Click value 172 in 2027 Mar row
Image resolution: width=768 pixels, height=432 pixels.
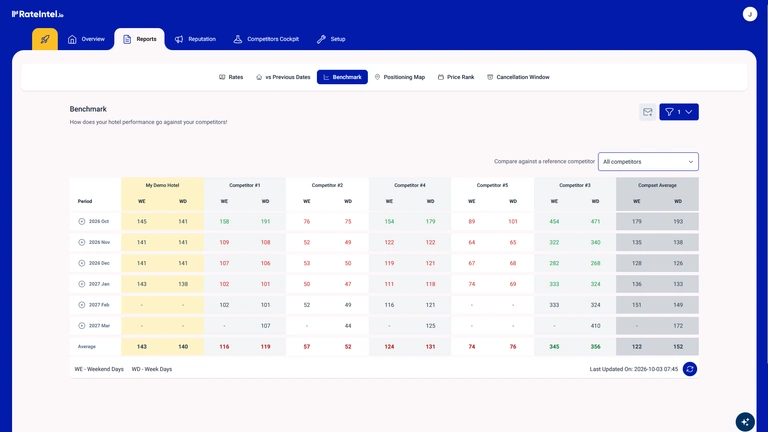pos(678,326)
